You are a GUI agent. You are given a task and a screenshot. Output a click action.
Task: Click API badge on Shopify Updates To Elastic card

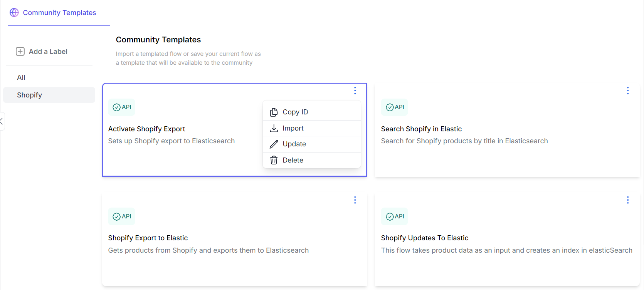395,216
